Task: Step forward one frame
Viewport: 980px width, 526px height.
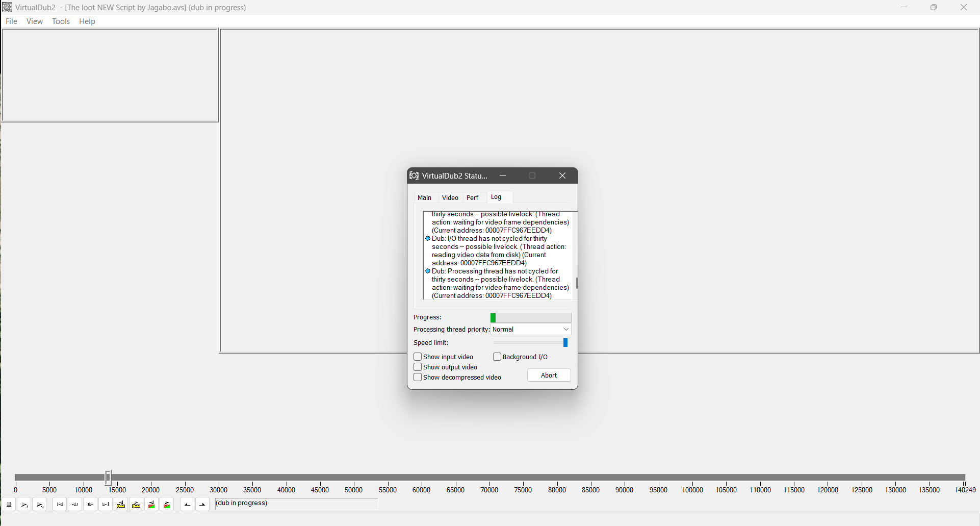Action: coord(90,505)
